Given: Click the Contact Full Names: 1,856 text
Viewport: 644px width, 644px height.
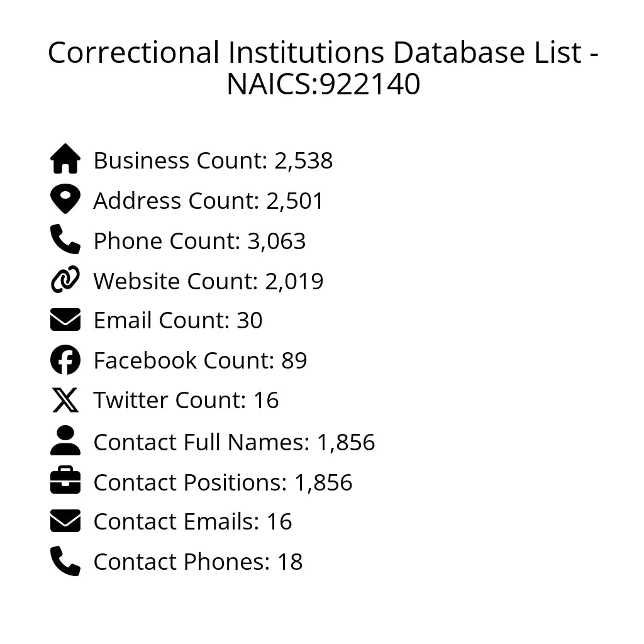Looking at the screenshot, I should click(234, 443).
